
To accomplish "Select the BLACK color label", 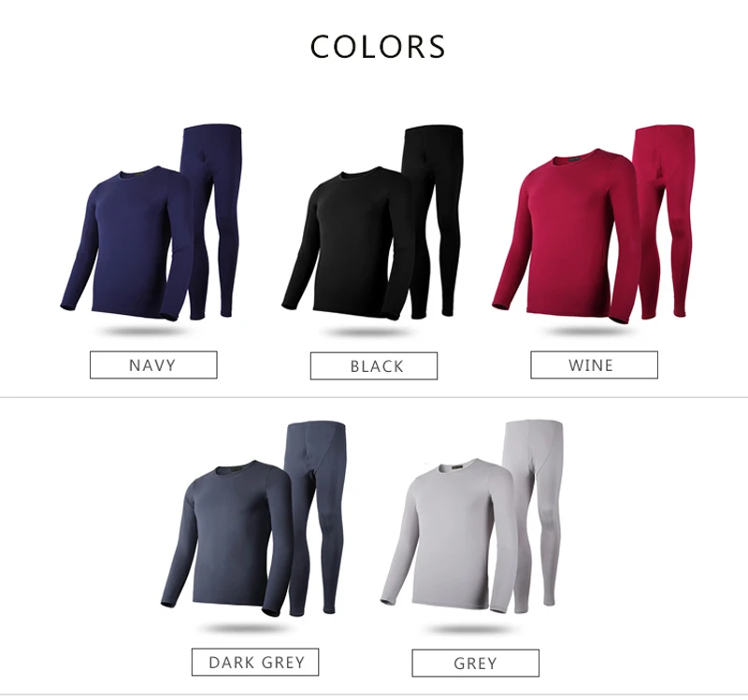I will [374, 366].
